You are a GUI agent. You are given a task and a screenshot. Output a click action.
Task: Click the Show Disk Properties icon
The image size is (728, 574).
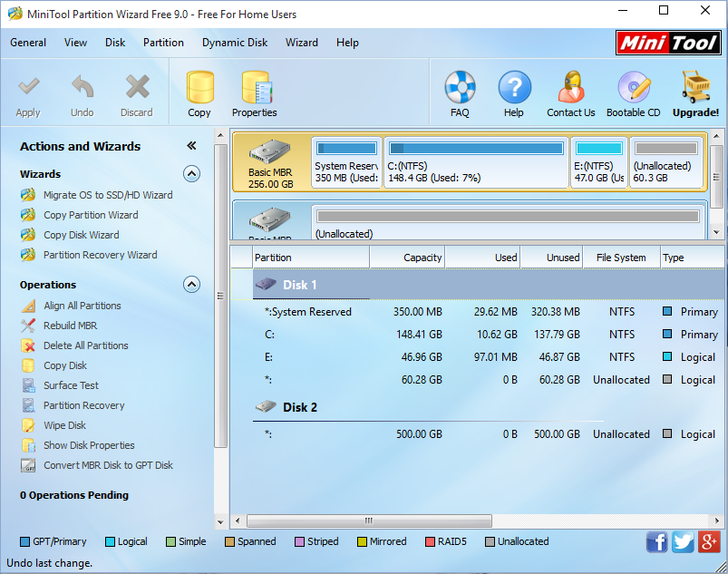[x=28, y=445]
